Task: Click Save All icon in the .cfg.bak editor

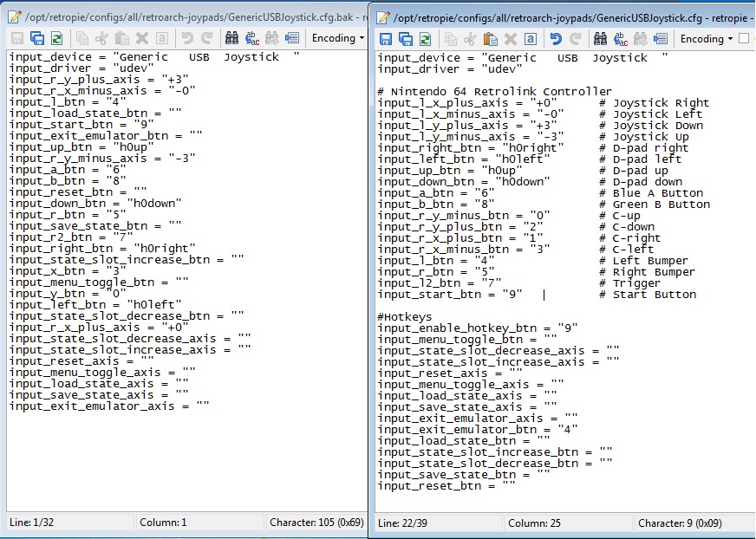Action: 37,38
